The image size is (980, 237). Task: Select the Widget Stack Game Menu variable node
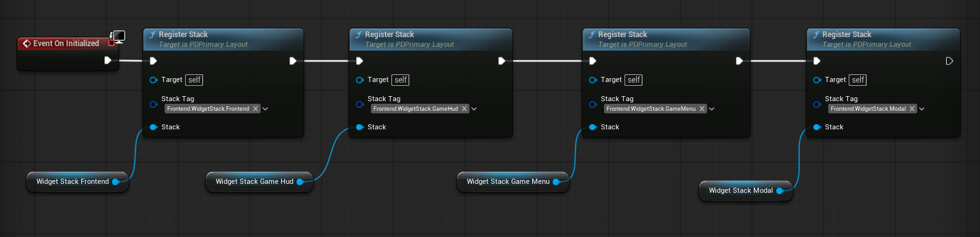coord(513,181)
